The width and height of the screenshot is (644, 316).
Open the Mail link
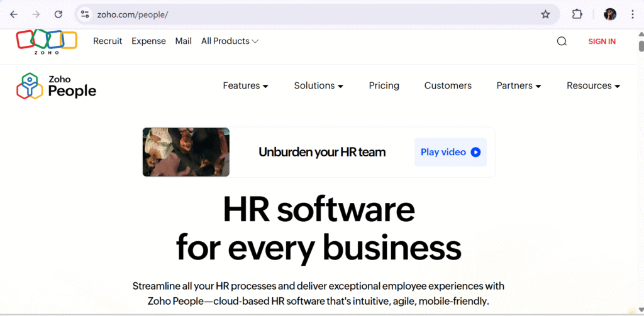(183, 41)
